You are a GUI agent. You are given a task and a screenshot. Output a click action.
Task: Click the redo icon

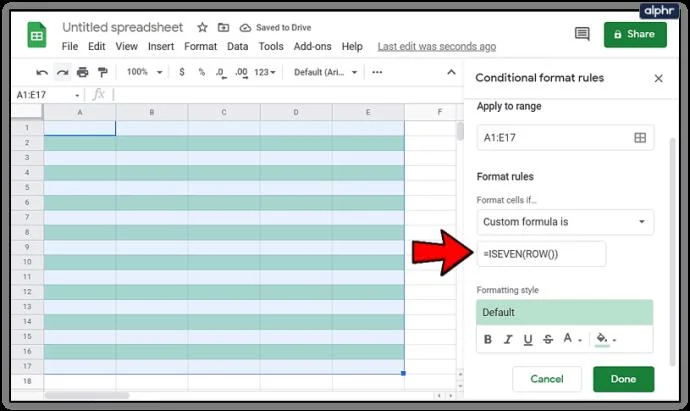[x=62, y=72]
